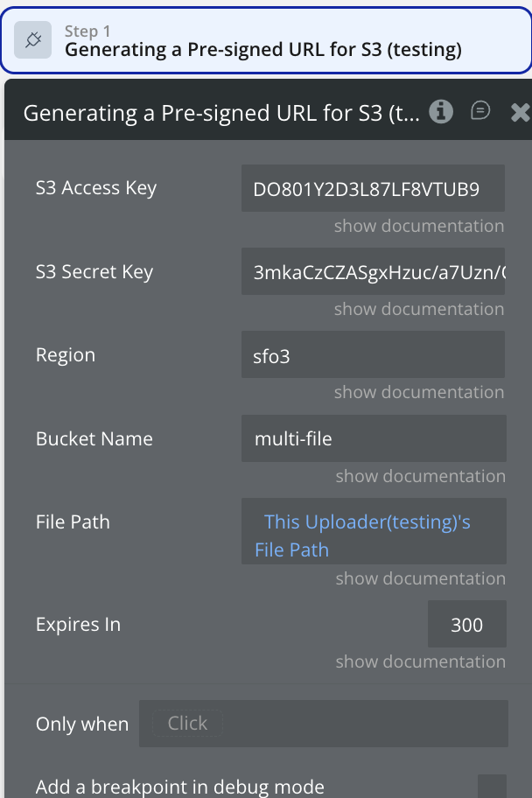Open the info icon in panel header

click(441, 111)
